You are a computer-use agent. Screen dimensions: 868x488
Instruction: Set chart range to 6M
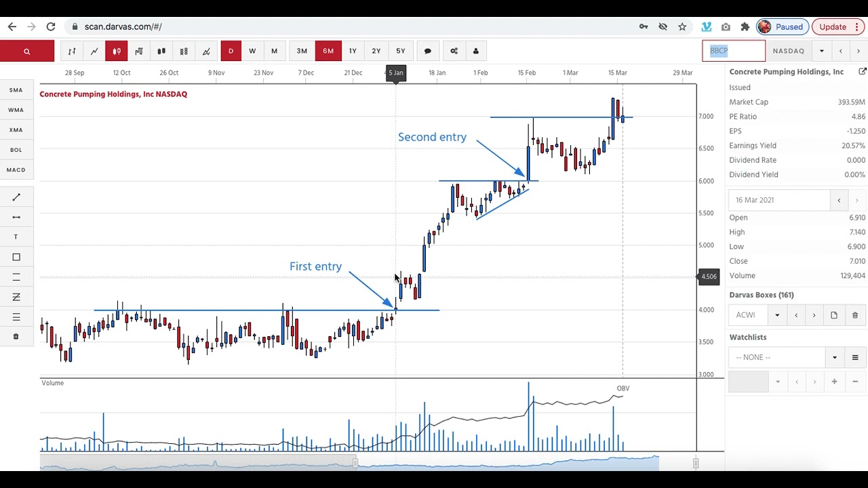[x=328, y=51]
